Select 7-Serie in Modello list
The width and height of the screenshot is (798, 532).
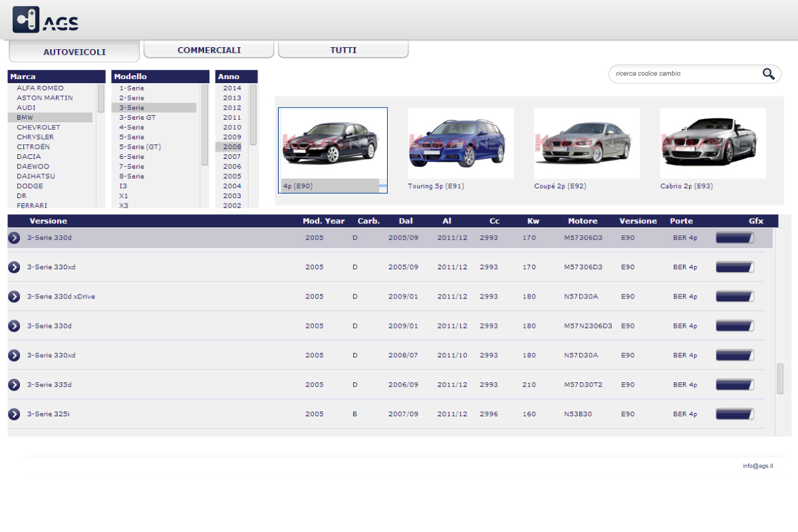click(x=132, y=166)
